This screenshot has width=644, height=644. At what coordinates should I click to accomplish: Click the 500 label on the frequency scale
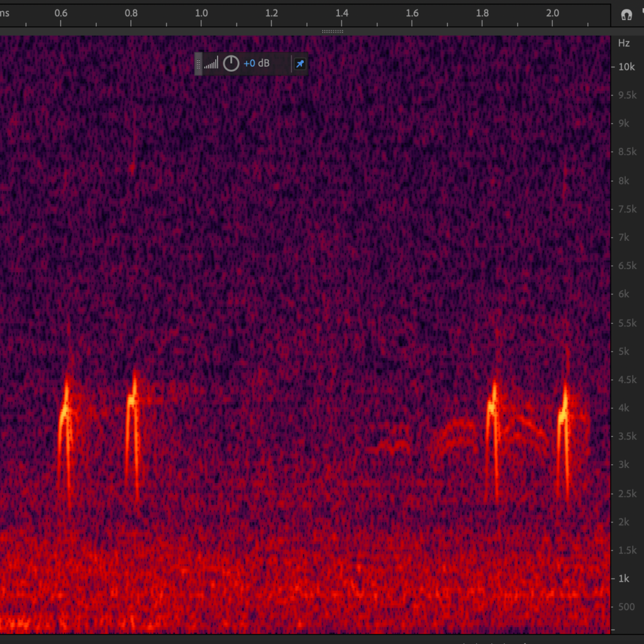(x=626, y=607)
